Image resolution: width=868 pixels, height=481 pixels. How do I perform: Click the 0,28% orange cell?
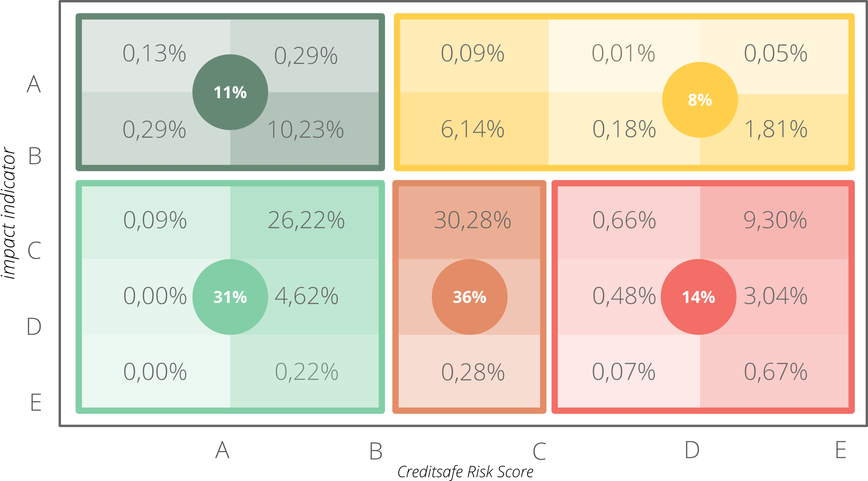click(473, 372)
